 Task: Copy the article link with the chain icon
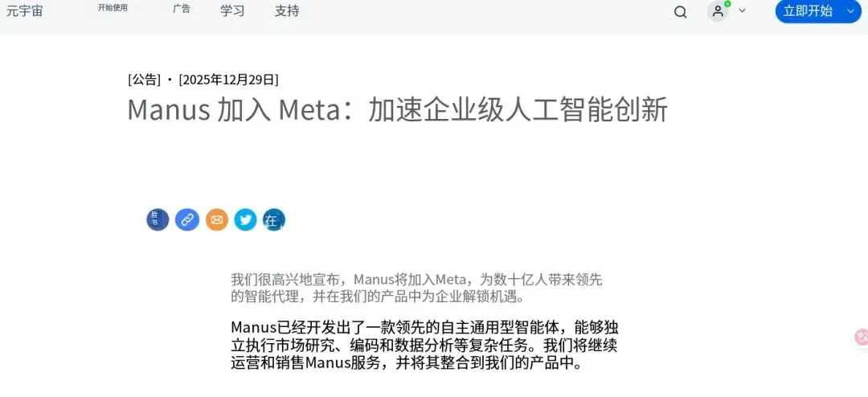(x=187, y=220)
